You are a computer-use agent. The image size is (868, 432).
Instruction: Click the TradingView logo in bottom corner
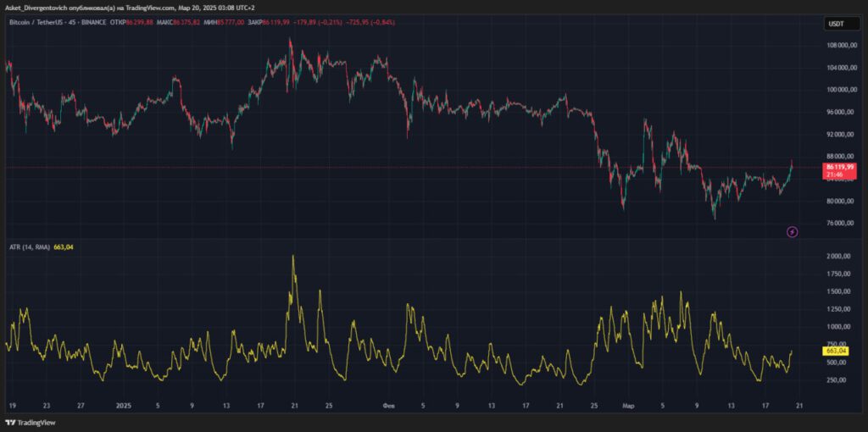31,422
